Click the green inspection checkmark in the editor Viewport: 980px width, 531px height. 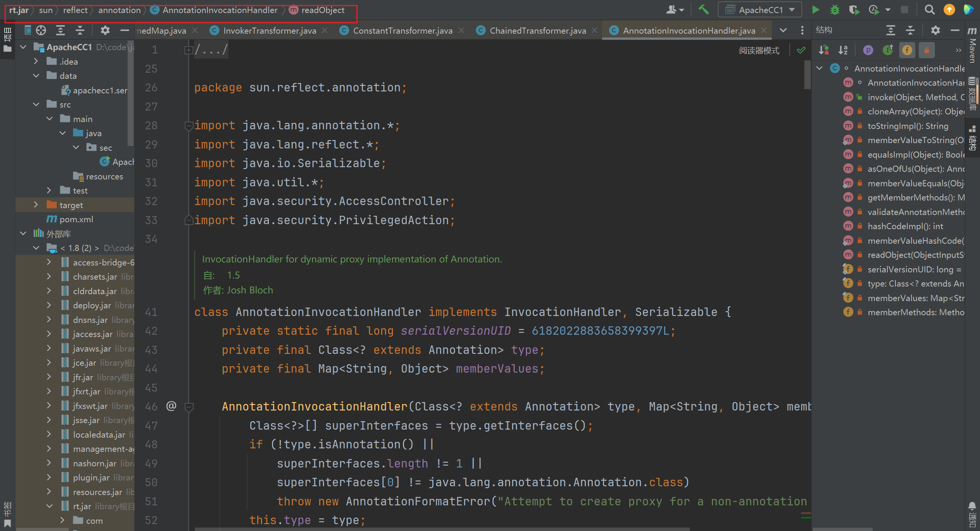pos(801,50)
